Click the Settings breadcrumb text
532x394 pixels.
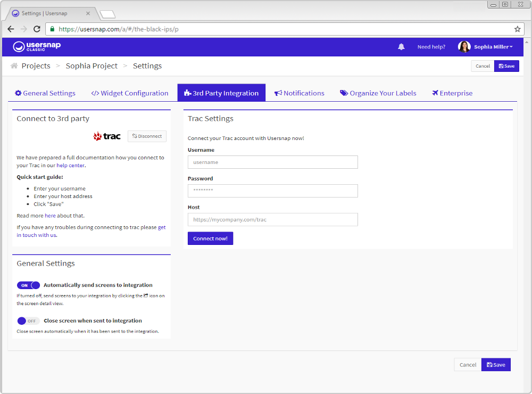click(147, 66)
